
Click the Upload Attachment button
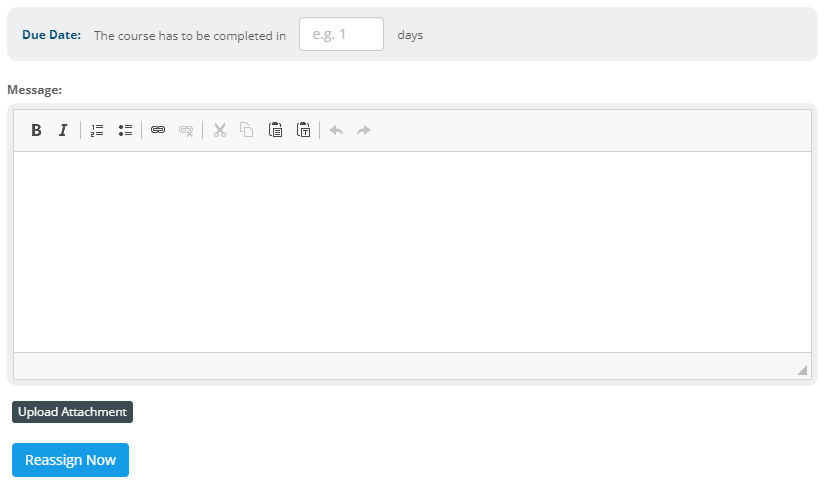pos(73,412)
